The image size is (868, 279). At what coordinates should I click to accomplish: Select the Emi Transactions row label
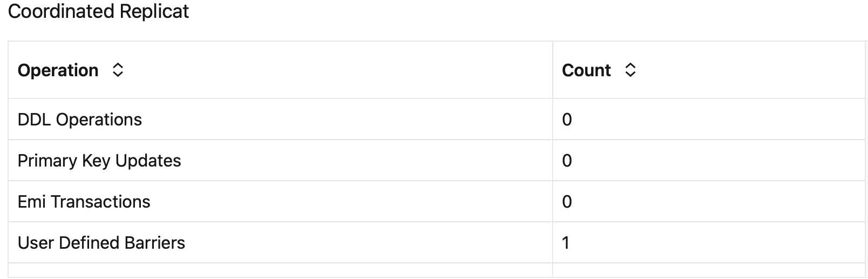84,202
